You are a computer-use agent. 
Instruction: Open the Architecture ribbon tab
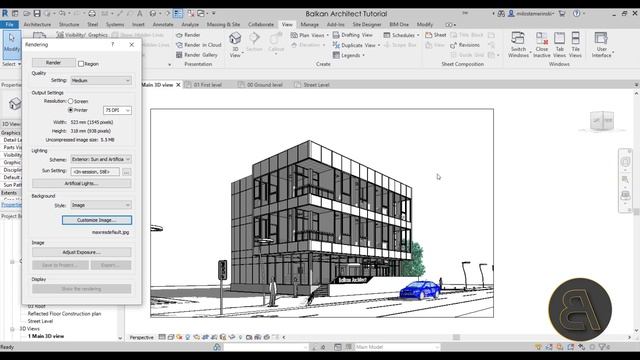[x=37, y=24]
